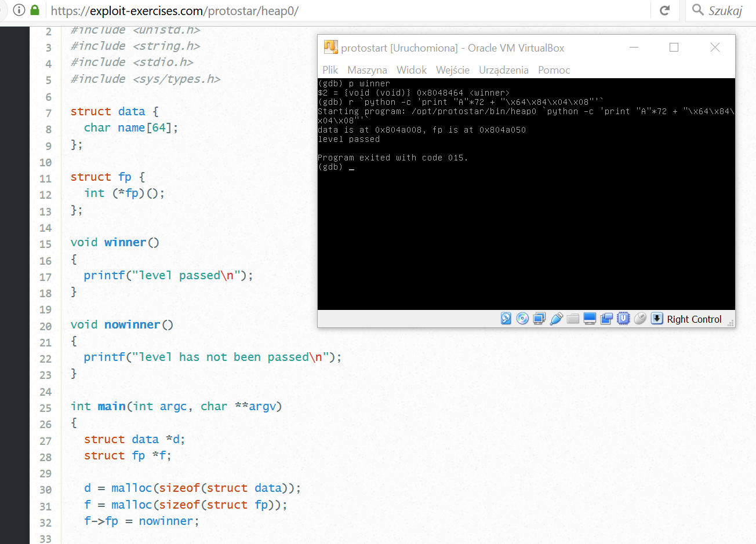The image size is (756, 544).
Task: Open the hard disk activity icon
Action: (x=506, y=318)
